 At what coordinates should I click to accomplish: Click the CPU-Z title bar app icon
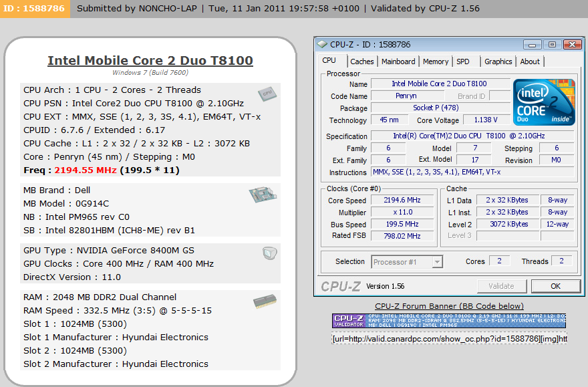[x=322, y=44]
